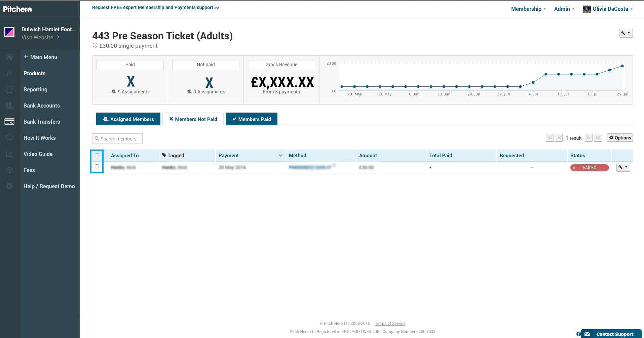The height and width of the screenshot is (338, 644).
Task: Switch to the Assigned Members tab
Action: click(128, 119)
